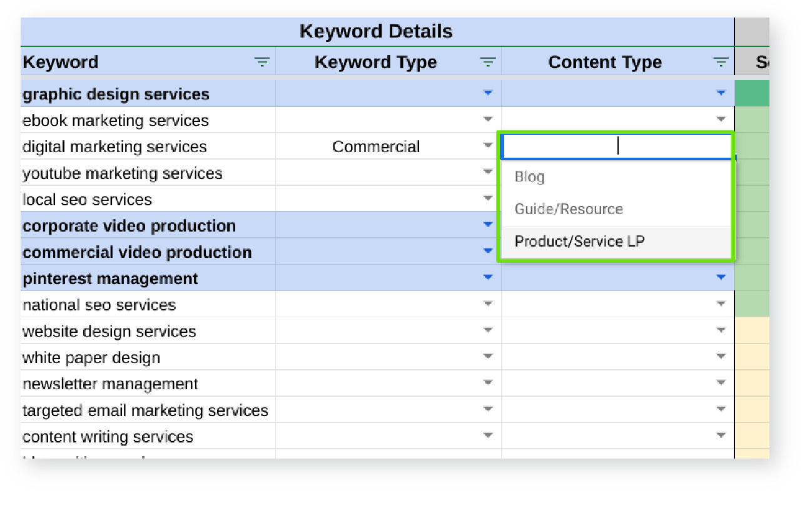Select the Keyword Details header cell
Image resolution: width=812 pixels, height=505 pixels.
pyautogui.click(x=376, y=31)
